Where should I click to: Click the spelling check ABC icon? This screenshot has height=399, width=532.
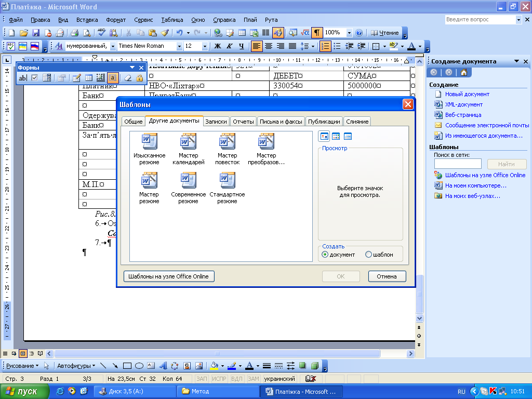(x=101, y=33)
